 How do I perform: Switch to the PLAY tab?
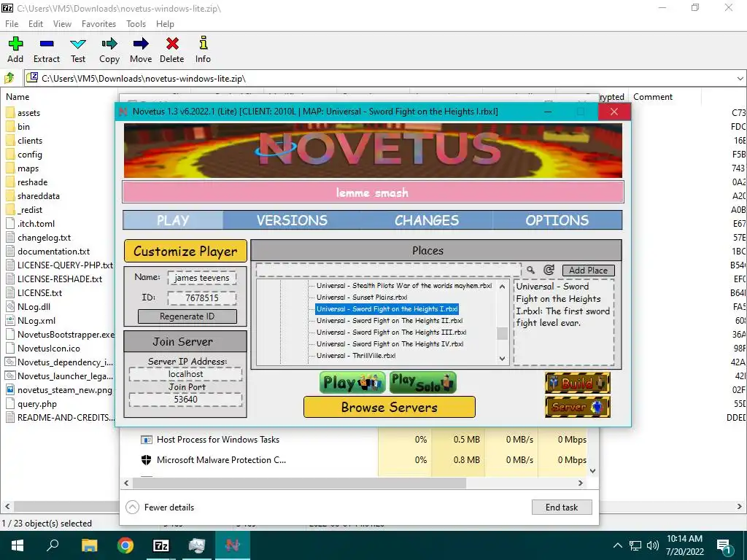(173, 220)
